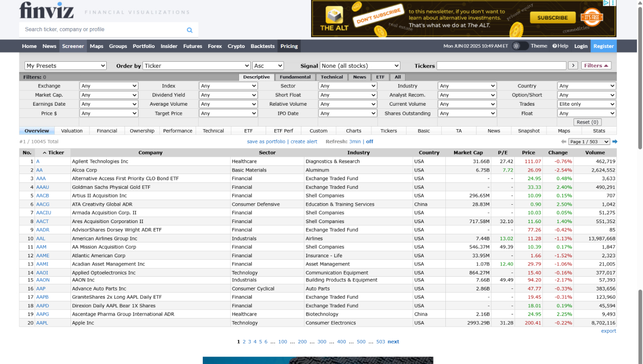Sort the table by P/E column header
The width and height of the screenshot is (643, 364).
coord(503,153)
